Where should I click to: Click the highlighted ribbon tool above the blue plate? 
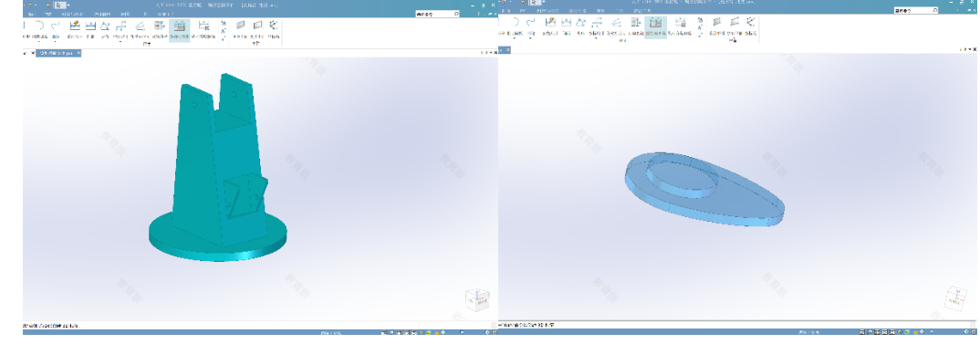coord(656,26)
